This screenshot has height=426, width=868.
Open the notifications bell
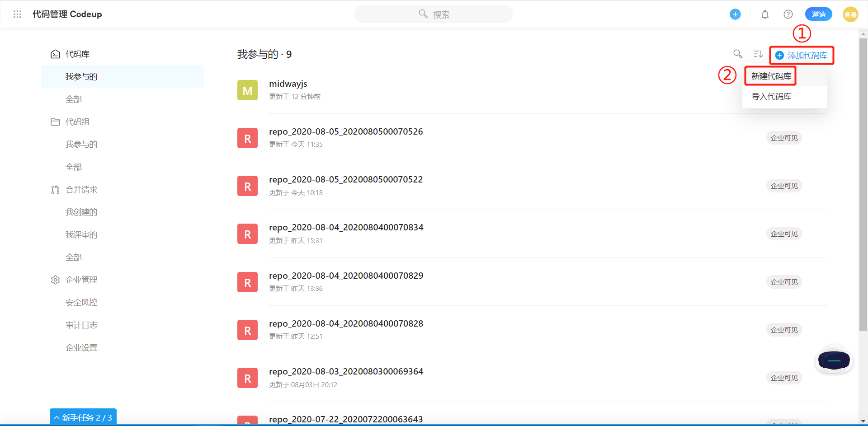point(765,14)
